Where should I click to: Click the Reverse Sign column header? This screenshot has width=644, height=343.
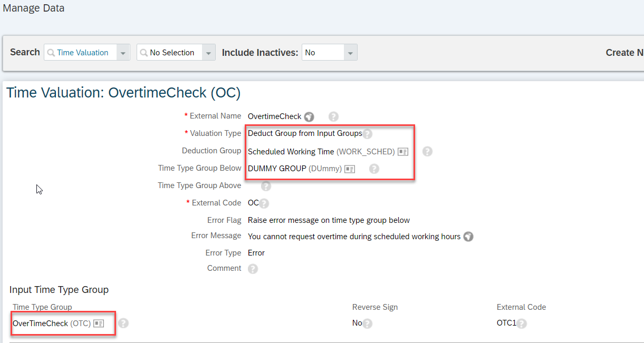click(375, 307)
